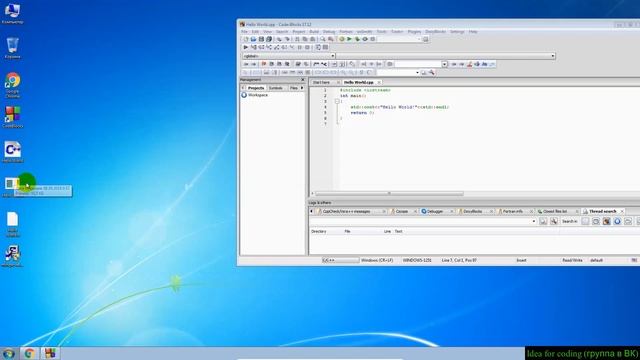Open the File menu
Viewport: 640px width, 360px height.
pyautogui.click(x=244, y=31)
